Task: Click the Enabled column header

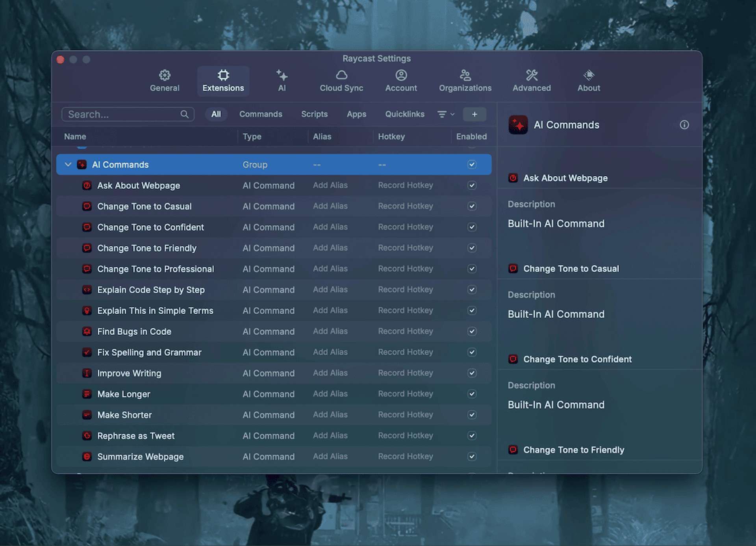Action: click(471, 136)
